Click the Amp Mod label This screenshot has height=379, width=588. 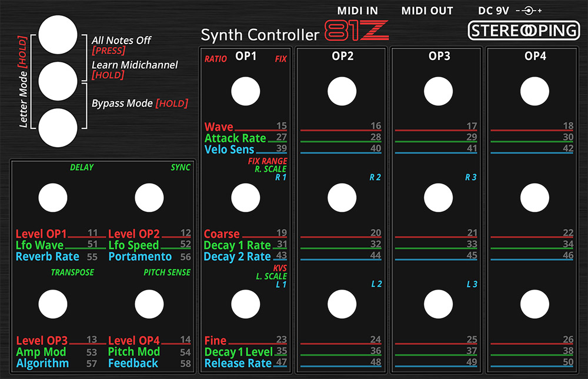pos(41,352)
